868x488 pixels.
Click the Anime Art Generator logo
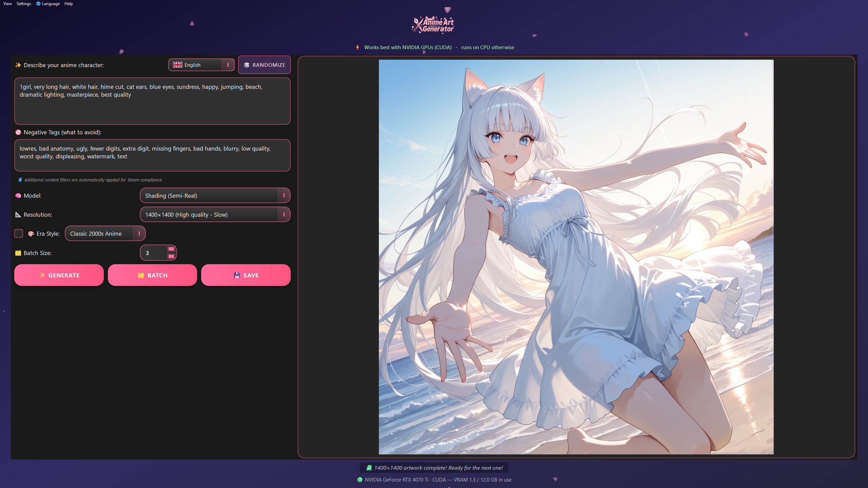(433, 25)
